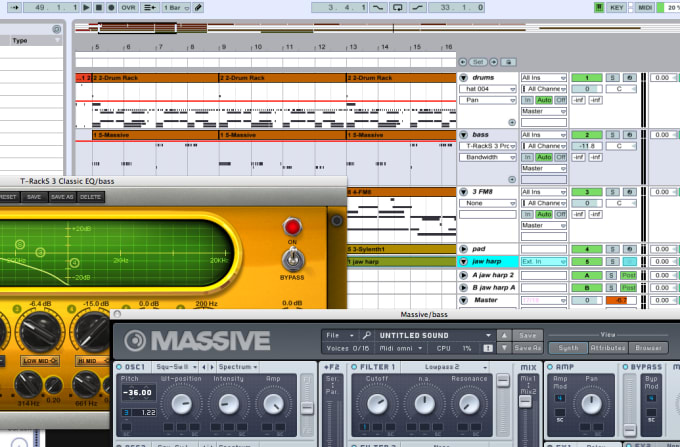Click the previous locator arrow button
Image resolution: width=680 pixels, height=447 pixels.
tap(463, 62)
